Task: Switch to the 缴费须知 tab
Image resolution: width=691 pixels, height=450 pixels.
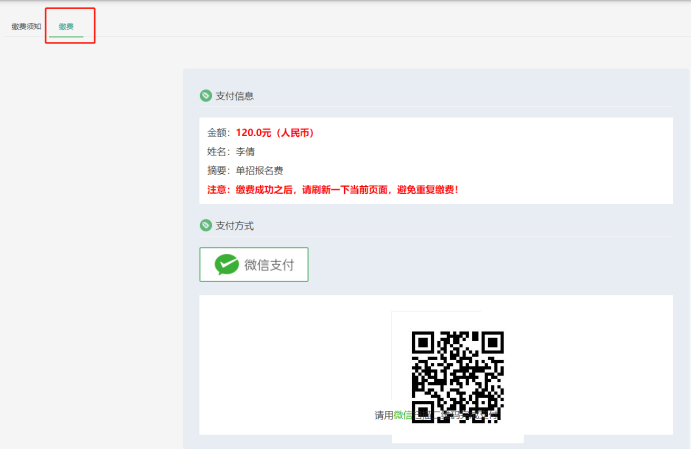Action: point(26,26)
